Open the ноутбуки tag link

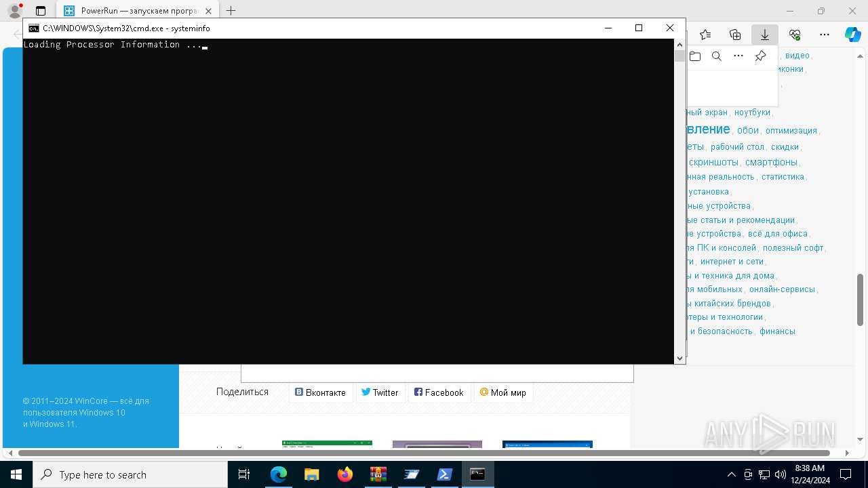752,113
